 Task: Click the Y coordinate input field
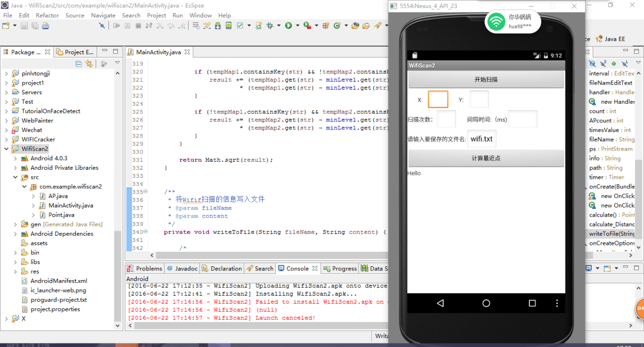click(x=479, y=99)
